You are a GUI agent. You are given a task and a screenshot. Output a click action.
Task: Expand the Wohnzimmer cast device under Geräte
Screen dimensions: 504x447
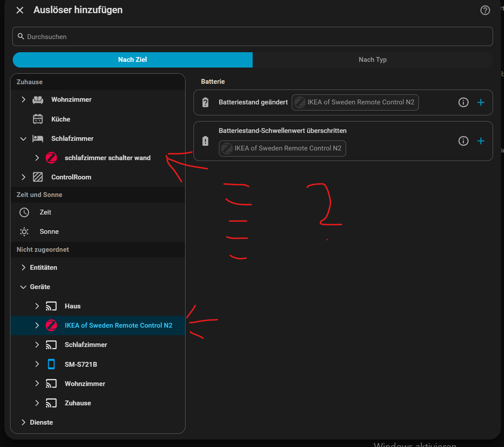pyautogui.click(x=37, y=383)
